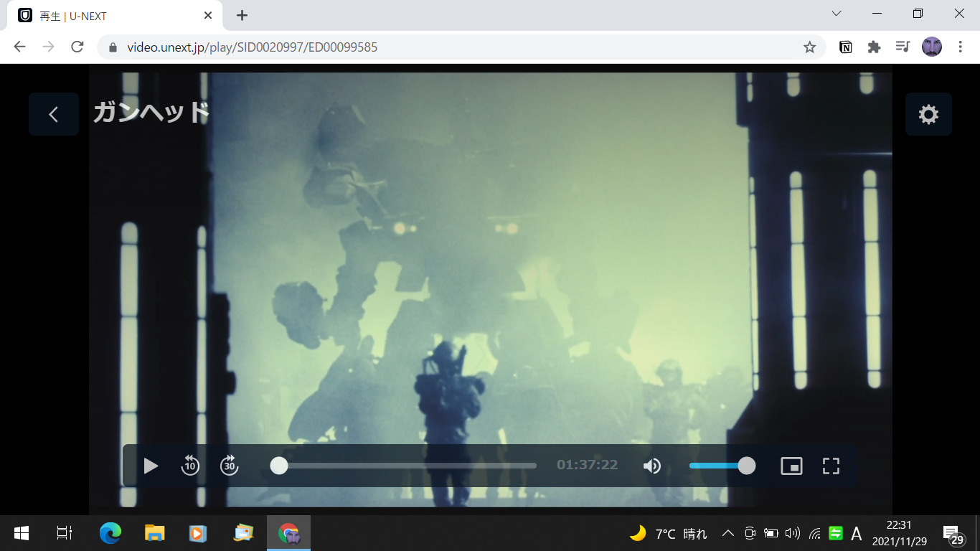Skip forward 30 seconds
980x551 pixels.
[230, 465]
